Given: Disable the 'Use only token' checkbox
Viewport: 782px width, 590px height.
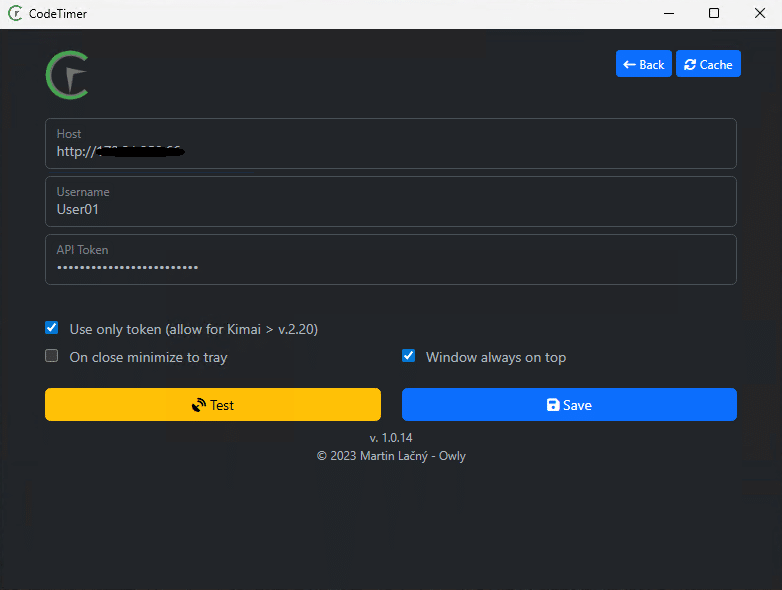Looking at the screenshot, I should 52,328.
